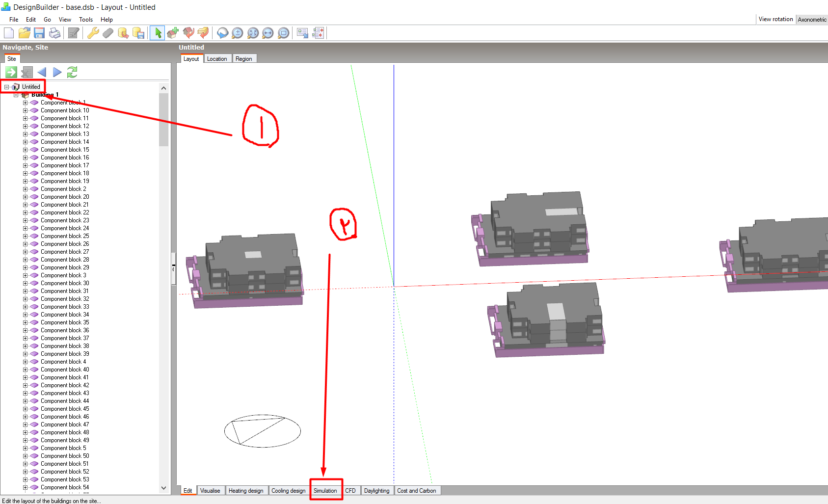This screenshot has width=828, height=504.
Task: Click the navigator scrollbar up arrow
Action: [163, 88]
